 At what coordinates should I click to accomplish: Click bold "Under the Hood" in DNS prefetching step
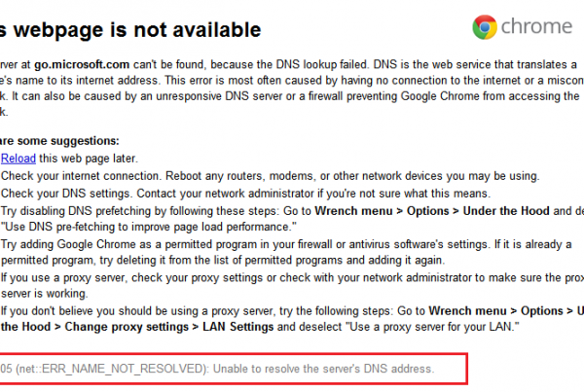point(506,211)
